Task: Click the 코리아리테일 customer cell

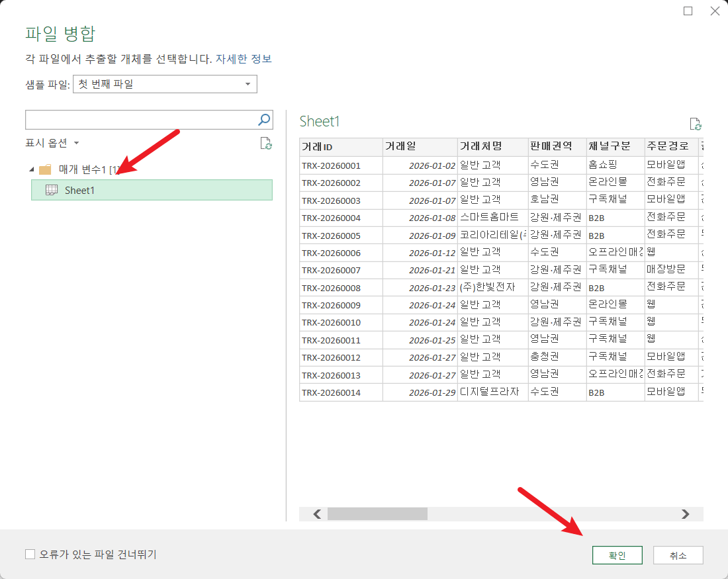Action: tap(493, 236)
